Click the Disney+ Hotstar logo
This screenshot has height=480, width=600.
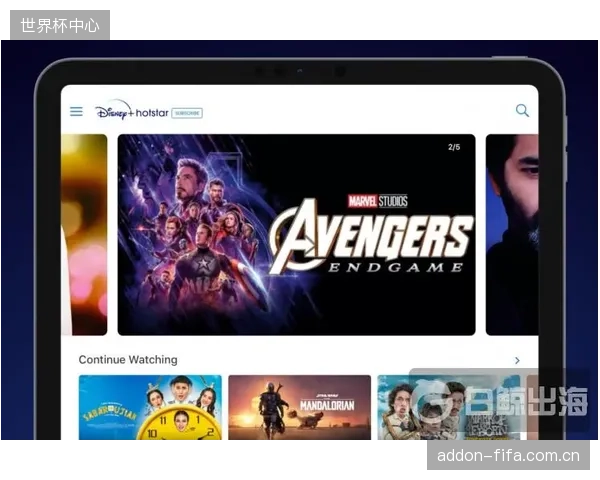click(x=132, y=110)
